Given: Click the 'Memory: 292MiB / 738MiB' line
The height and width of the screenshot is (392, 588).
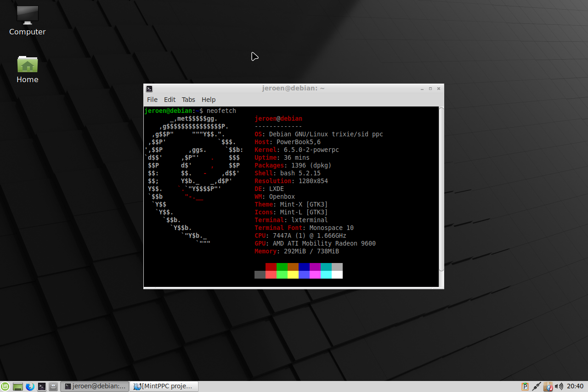Looking at the screenshot, I should (x=297, y=251).
